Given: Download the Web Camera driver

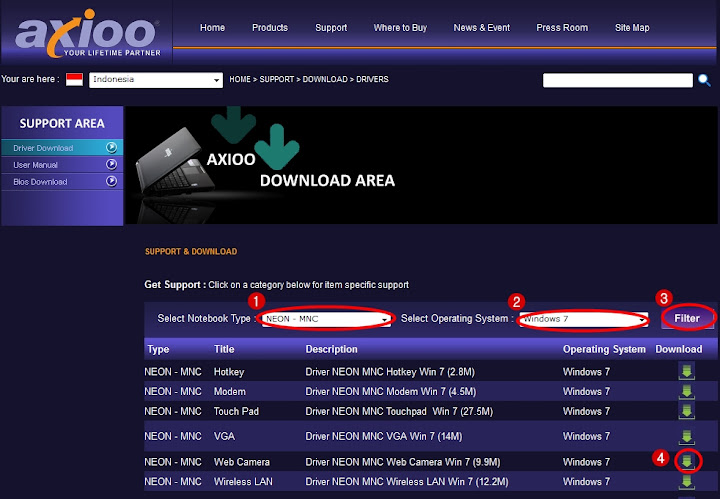Looking at the screenshot, I should pos(687,461).
